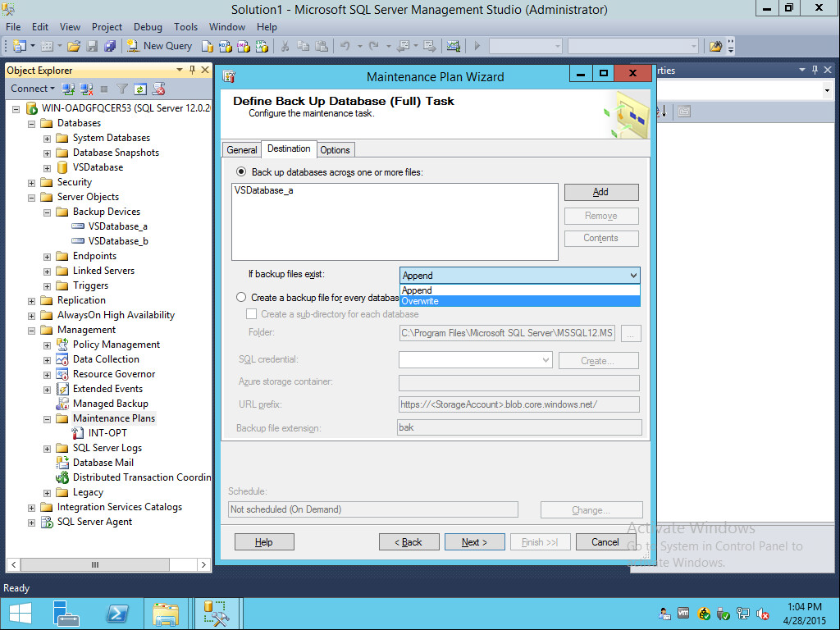
Task: Click the Filter funnel icon in Object Explorer
Action: [122, 89]
